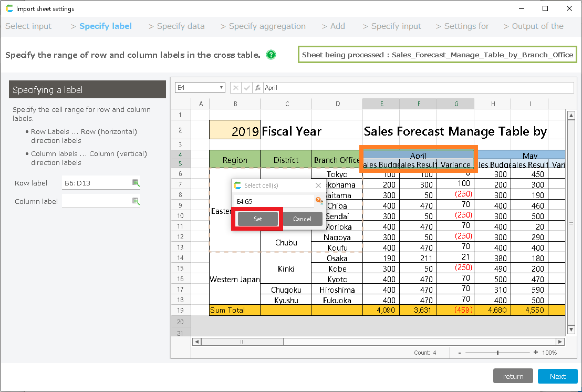Go to the Select input step
This screenshot has height=392, width=582.
coord(28,26)
